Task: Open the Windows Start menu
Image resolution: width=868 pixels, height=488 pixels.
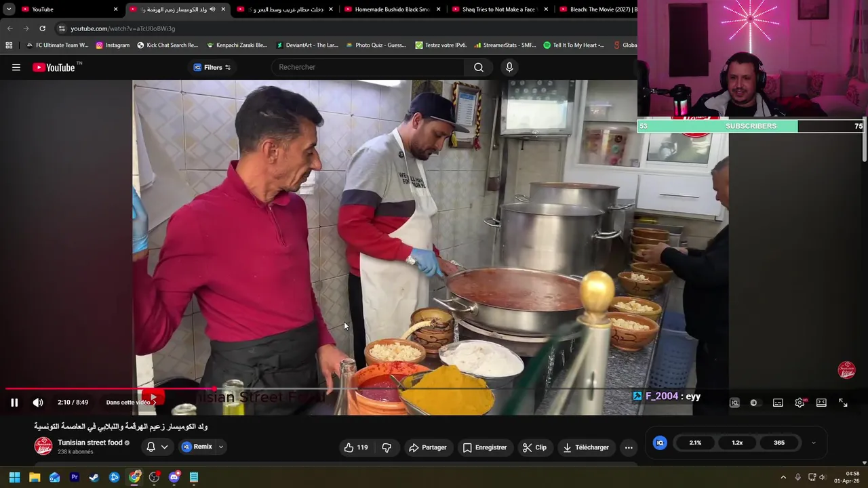Action: point(14,477)
